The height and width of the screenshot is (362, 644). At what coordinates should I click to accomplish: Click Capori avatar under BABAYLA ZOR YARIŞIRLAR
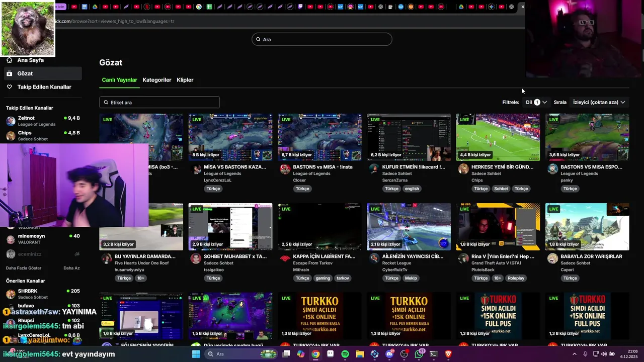553,259
